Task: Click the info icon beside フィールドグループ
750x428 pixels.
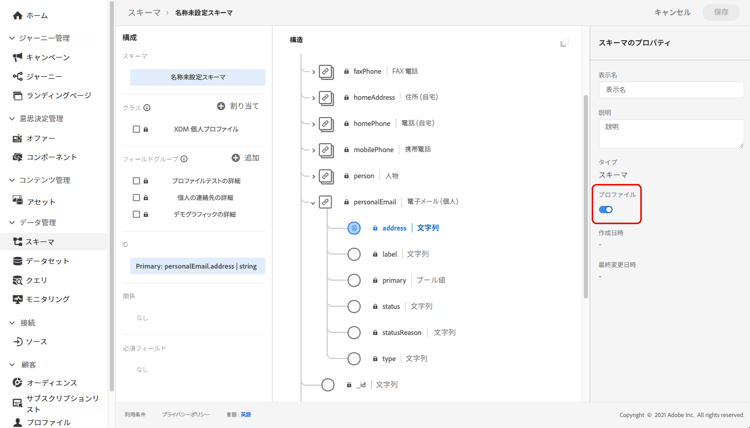Action: (184, 159)
